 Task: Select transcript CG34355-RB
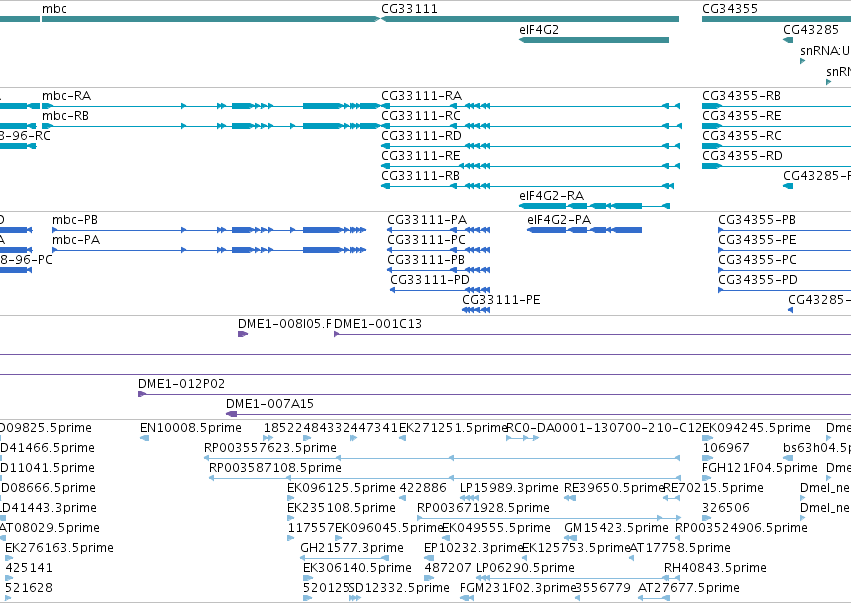pos(776,106)
